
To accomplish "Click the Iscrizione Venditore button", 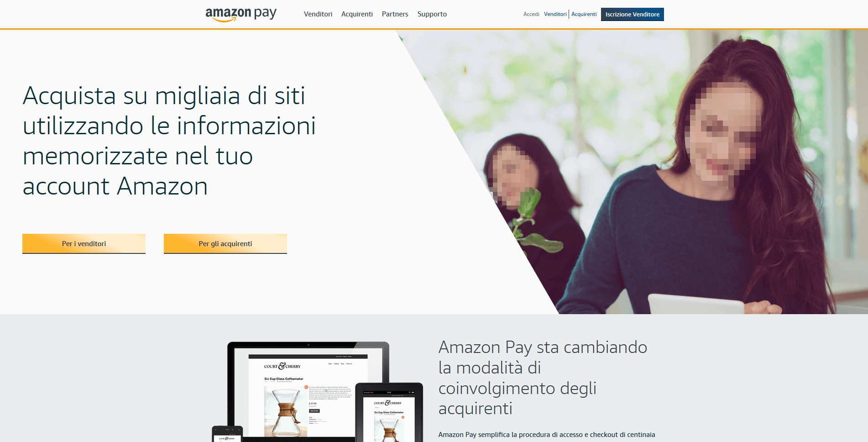I will [x=633, y=14].
